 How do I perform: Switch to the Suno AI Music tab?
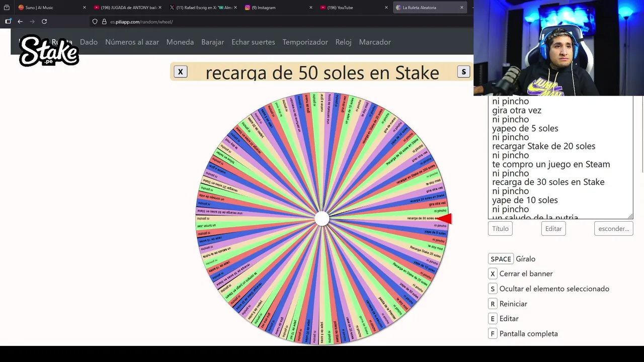[x=52, y=8]
